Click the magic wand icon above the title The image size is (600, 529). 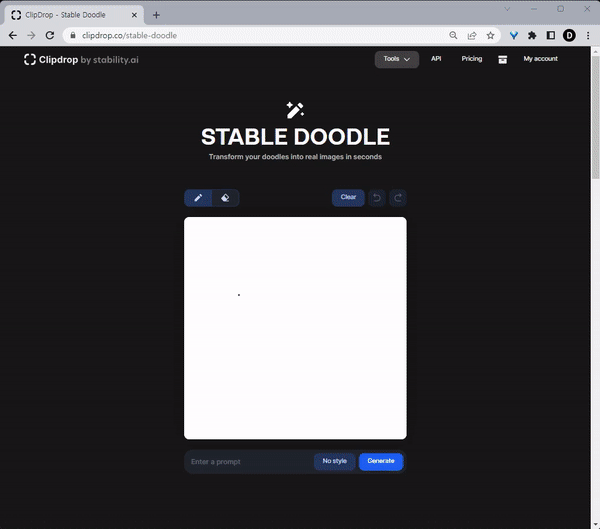[x=295, y=110]
